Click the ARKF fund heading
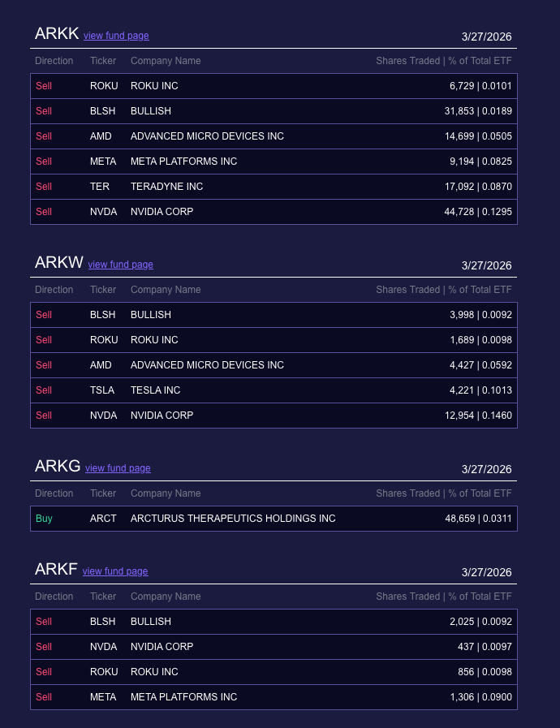560x728 pixels. (x=56, y=570)
